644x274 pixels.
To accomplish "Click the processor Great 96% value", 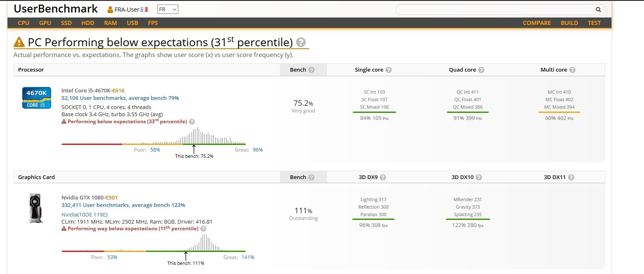I will click(x=258, y=150).
